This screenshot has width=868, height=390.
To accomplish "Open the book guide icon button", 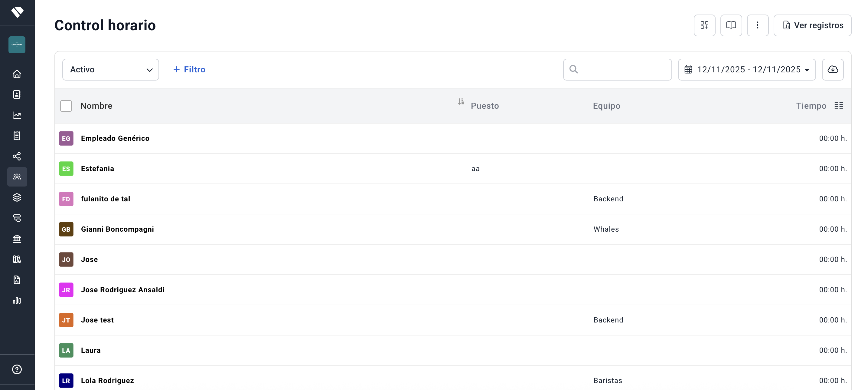I will click(x=731, y=25).
